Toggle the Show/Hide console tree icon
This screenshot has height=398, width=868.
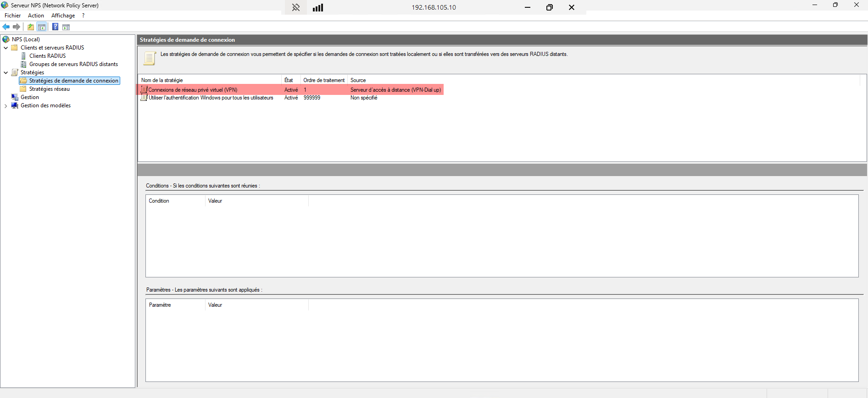(42, 27)
